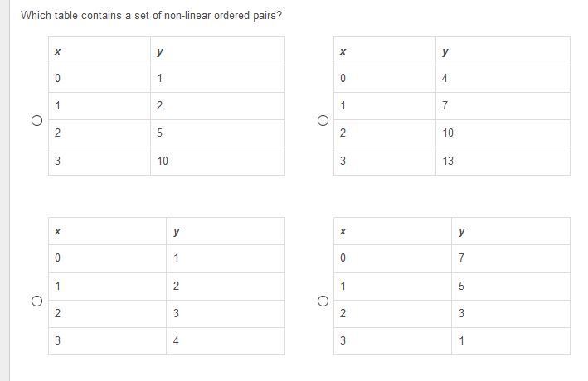Click the y header of the bottom-right table
588x381 pixels.
point(461,232)
